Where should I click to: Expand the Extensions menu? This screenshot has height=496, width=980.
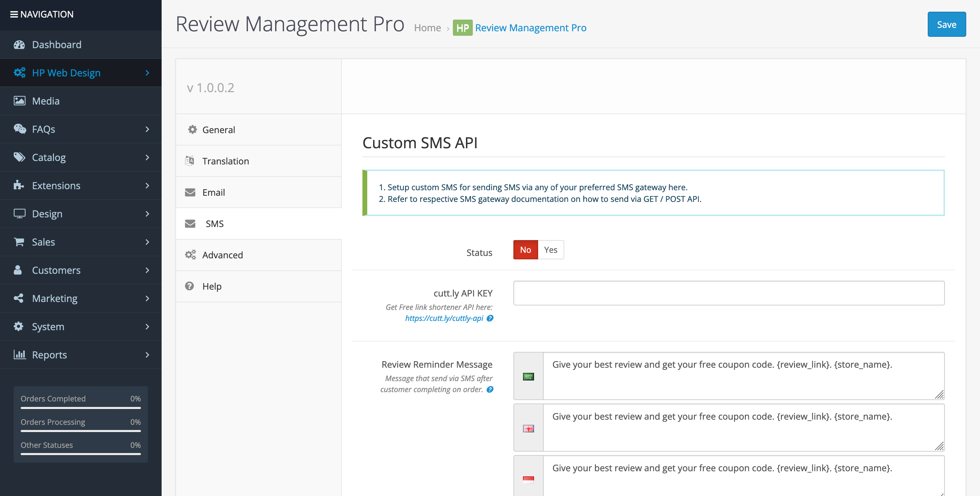pos(56,185)
